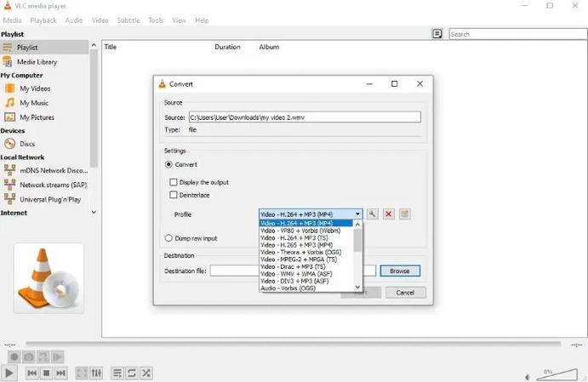The width and height of the screenshot is (588, 382).
Task: Edit selected profile with wrench icon
Action: click(x=372, y=214)
